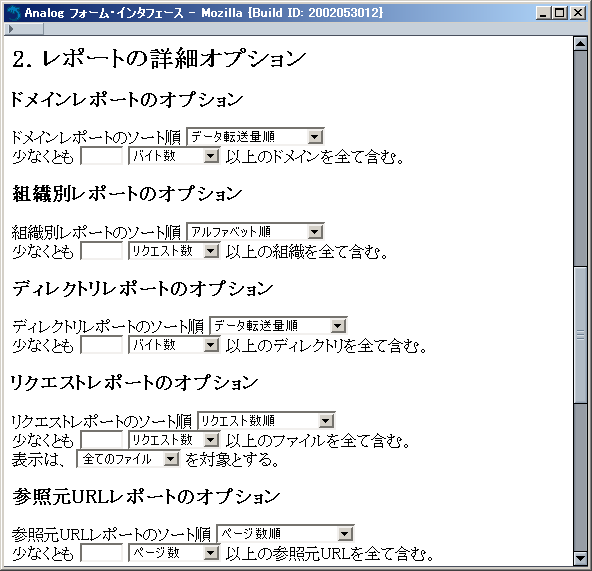This screenshot has width=592, height=571.
Task: Open ディレクトリレポートのソート順 dropdown
Action: coord(278,326)
